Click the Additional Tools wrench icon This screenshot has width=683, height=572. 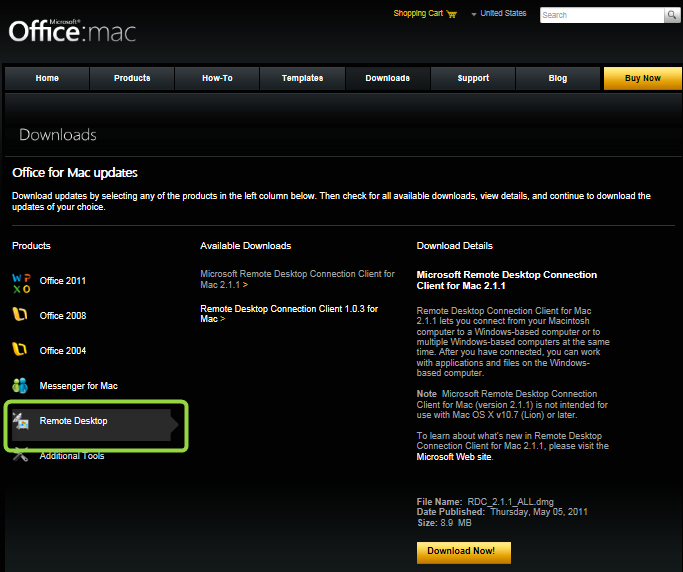pos(20,455)
